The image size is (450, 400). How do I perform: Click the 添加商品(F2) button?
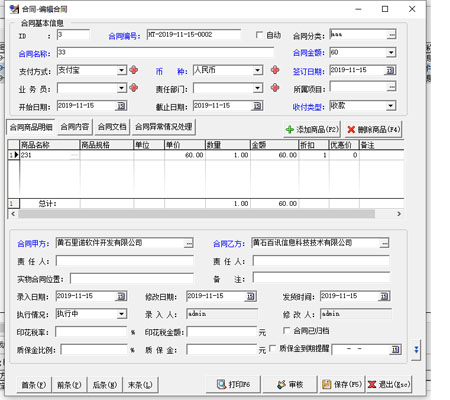click(312, 129)
